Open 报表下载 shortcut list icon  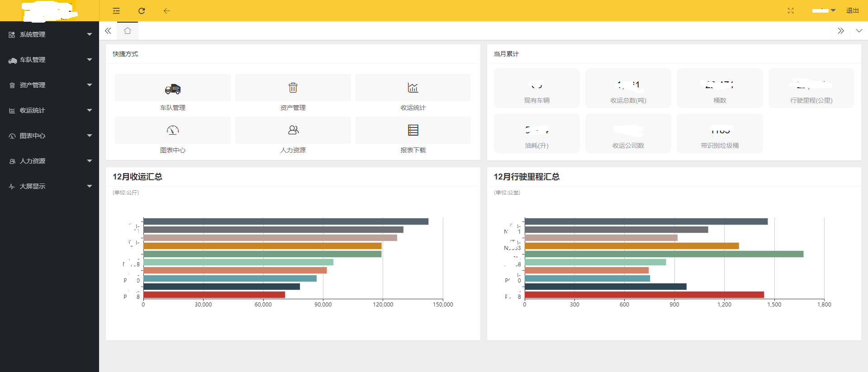(413, 130)
